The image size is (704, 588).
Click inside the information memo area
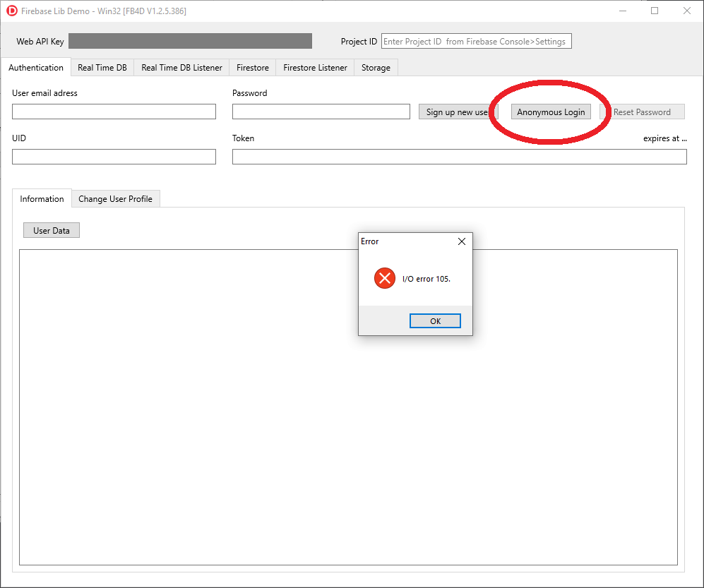point(348,407)
